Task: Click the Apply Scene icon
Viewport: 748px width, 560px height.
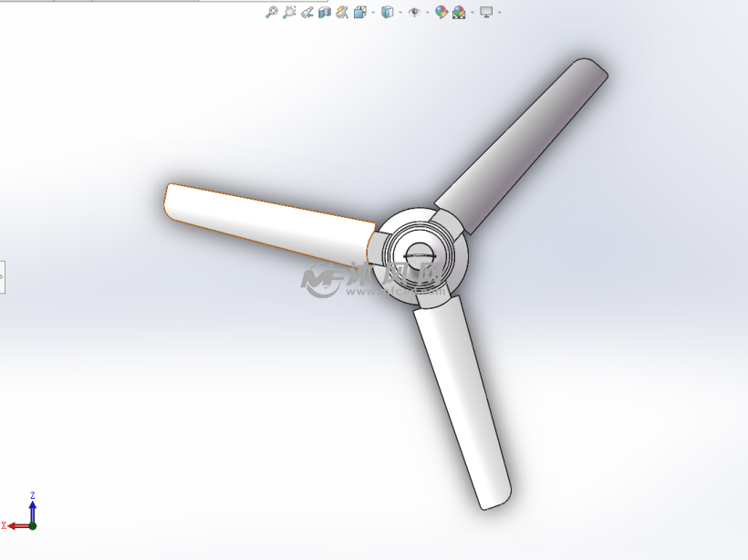Action: coord(459,12)
